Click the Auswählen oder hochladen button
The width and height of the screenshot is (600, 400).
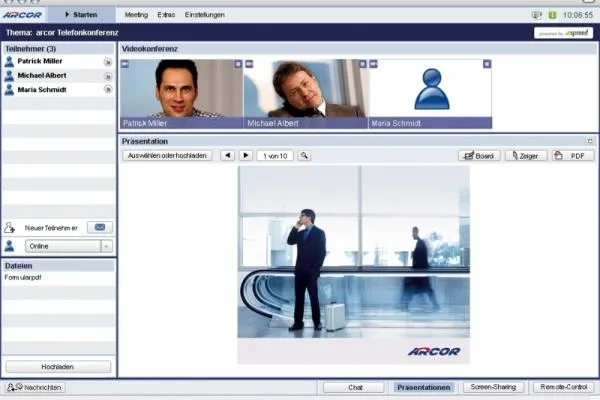click(x=167, y=156)
